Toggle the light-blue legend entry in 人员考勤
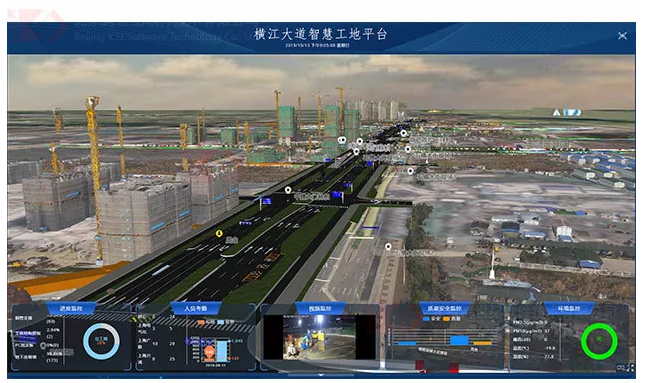The height and width of the screenshot is (383, 645). [x=226, y=322]
